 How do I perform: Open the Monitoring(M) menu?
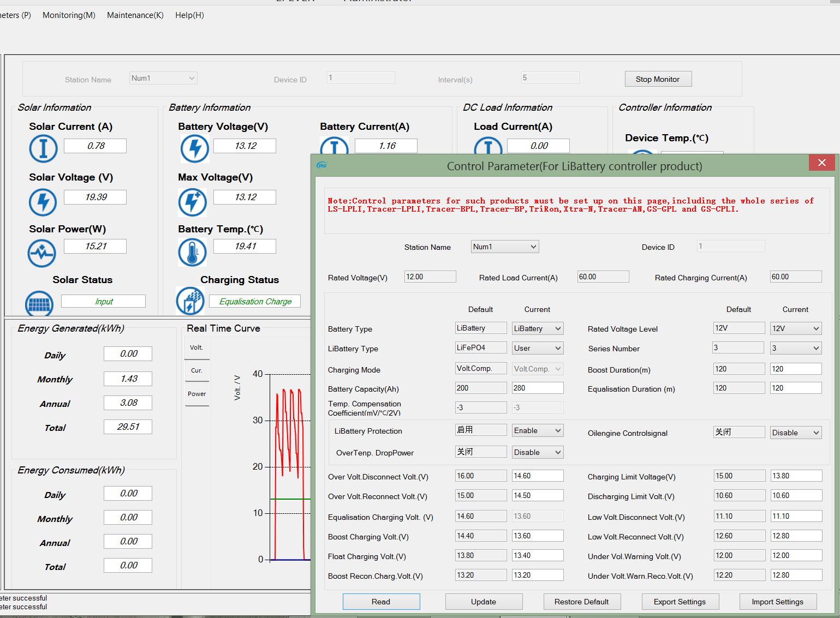[69, 15]
